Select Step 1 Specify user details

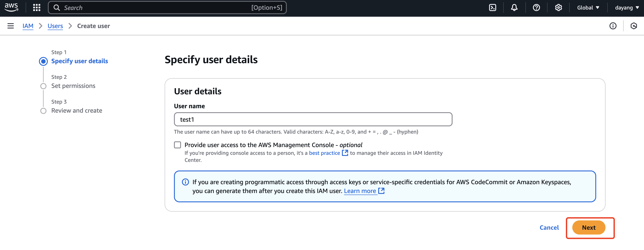[x=79, y=61]
